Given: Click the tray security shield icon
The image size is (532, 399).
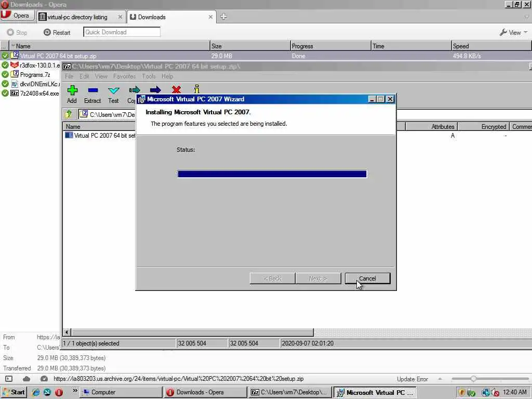Looking at the screenshot, I should pos(461,393).
